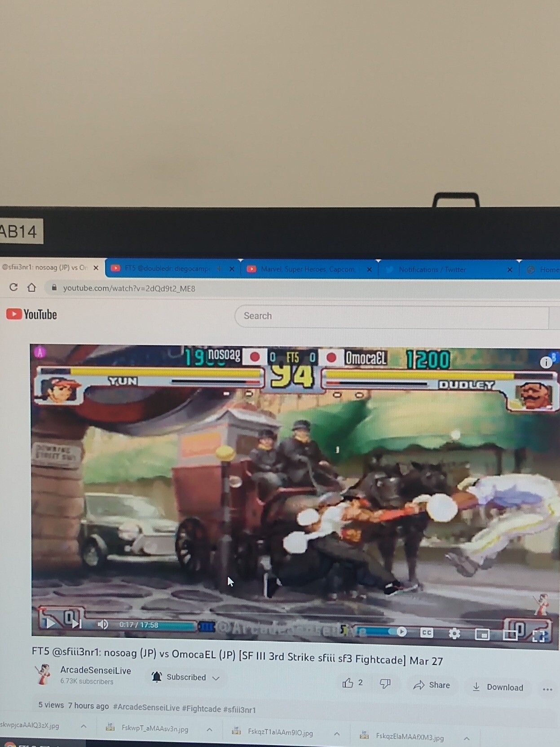Click the Share button
This screenshot has width=560, height=747.
click(432, 685)
